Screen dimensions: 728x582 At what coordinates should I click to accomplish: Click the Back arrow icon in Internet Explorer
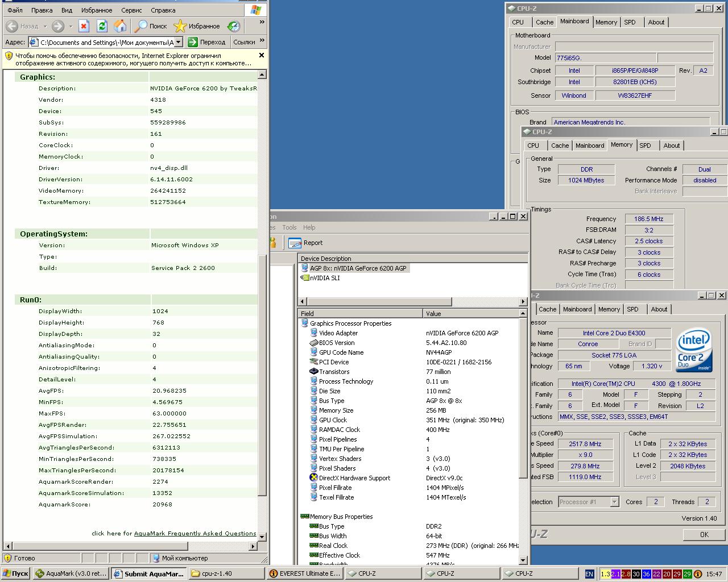tap(12, 26)
